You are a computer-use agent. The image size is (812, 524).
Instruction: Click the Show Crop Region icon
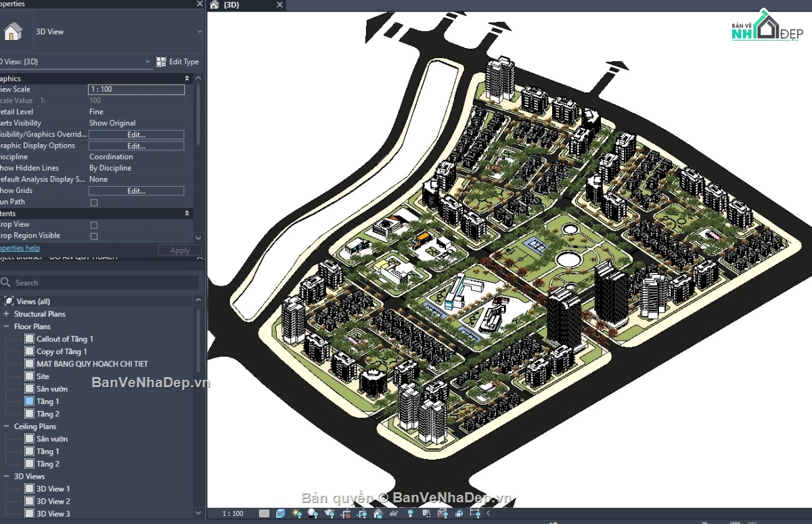click(x=362, y=513)
